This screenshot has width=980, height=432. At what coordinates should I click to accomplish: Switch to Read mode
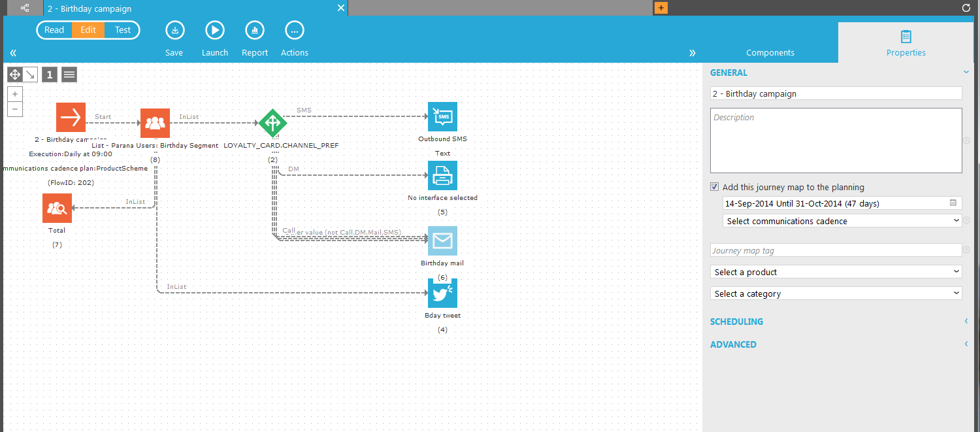(x=54, y=30)
